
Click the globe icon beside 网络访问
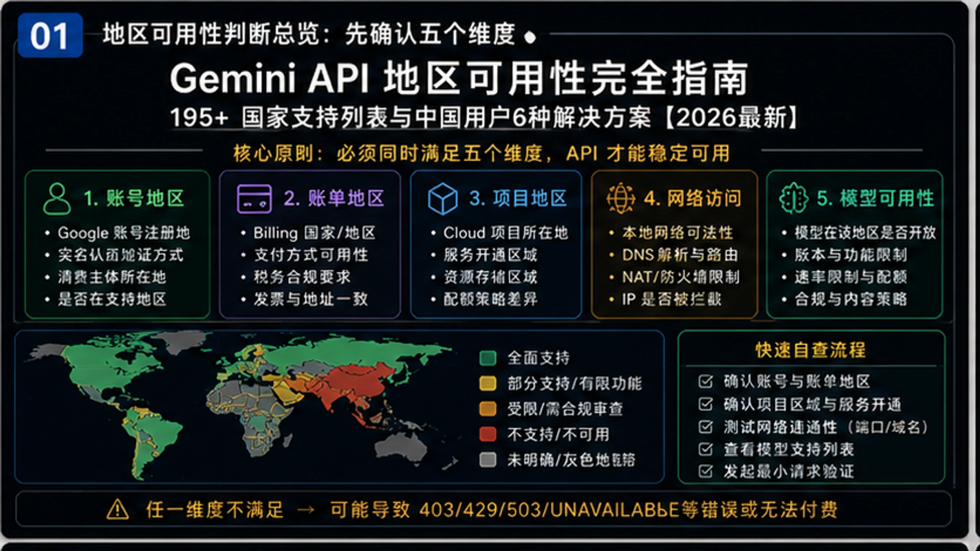(x=621, y=198)
